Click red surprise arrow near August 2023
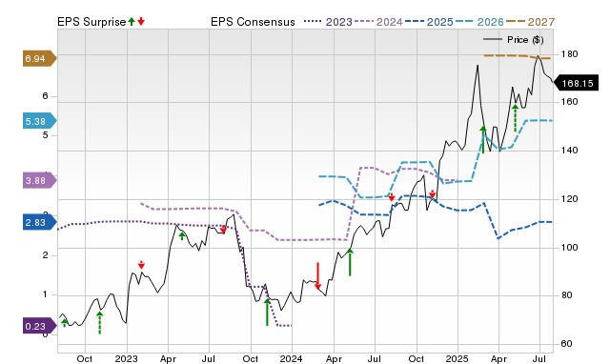Viewport: 610px width, 364px height. point(223,230)
